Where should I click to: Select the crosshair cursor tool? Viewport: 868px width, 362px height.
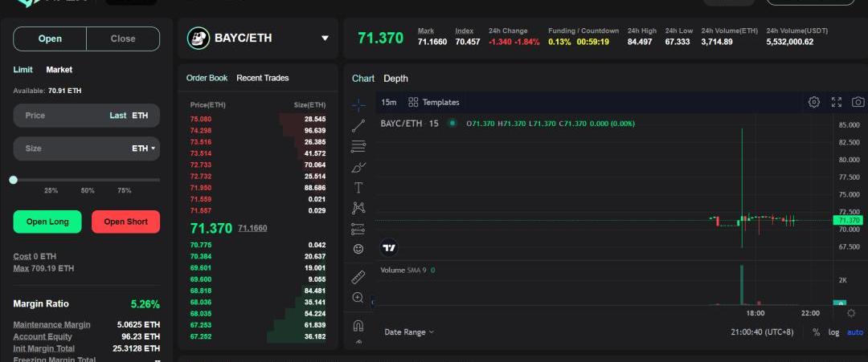[x=358, y=104]
